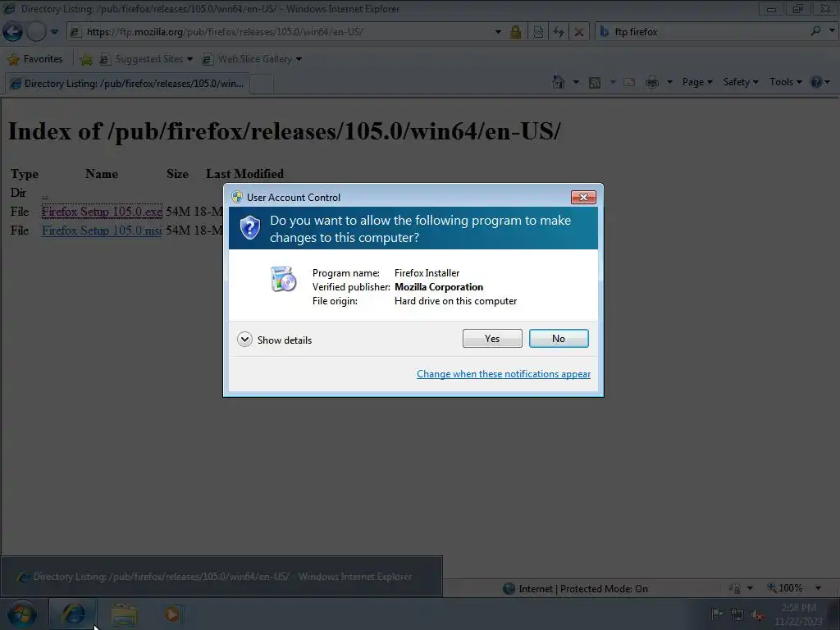The width and height of the screenshot is (840, 630).
Task: Click the Internet Explorer taskbar preview thumbnail
Action: pyautogui.click(x=221, y=577)
